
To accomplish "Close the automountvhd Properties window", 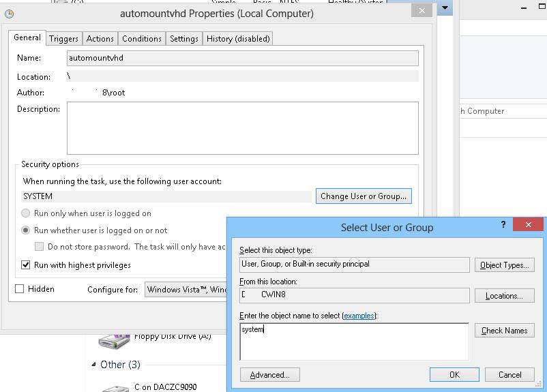I will [x=422, y=10].
